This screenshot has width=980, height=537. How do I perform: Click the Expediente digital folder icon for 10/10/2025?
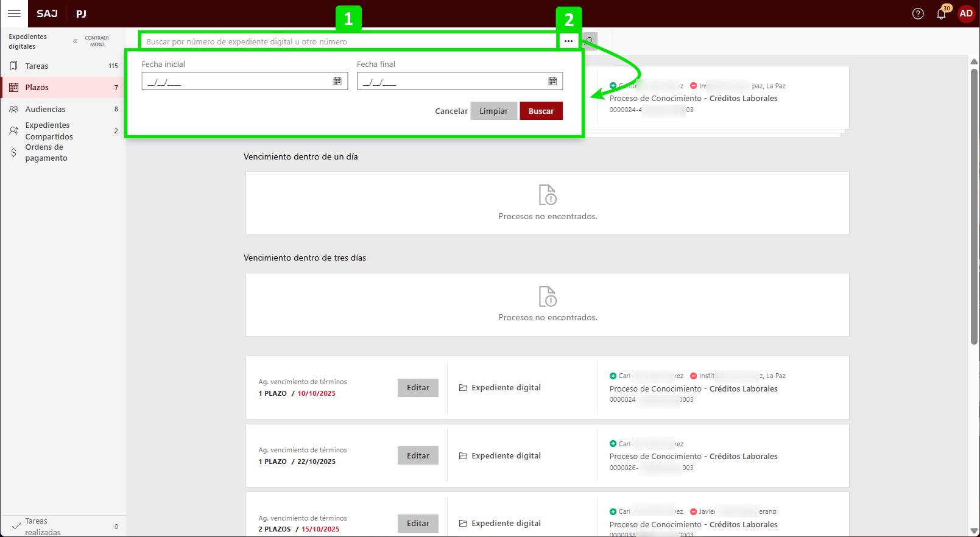(463, 388)
